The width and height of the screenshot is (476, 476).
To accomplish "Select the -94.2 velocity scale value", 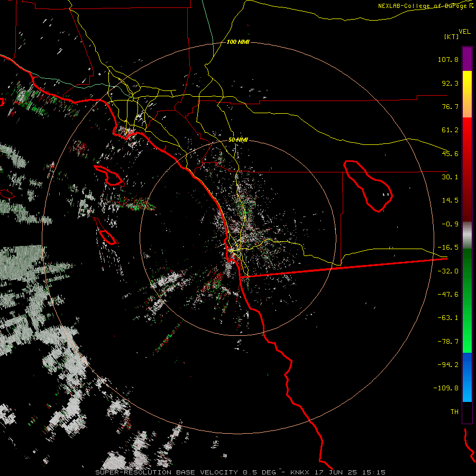I will click(448, 364).
